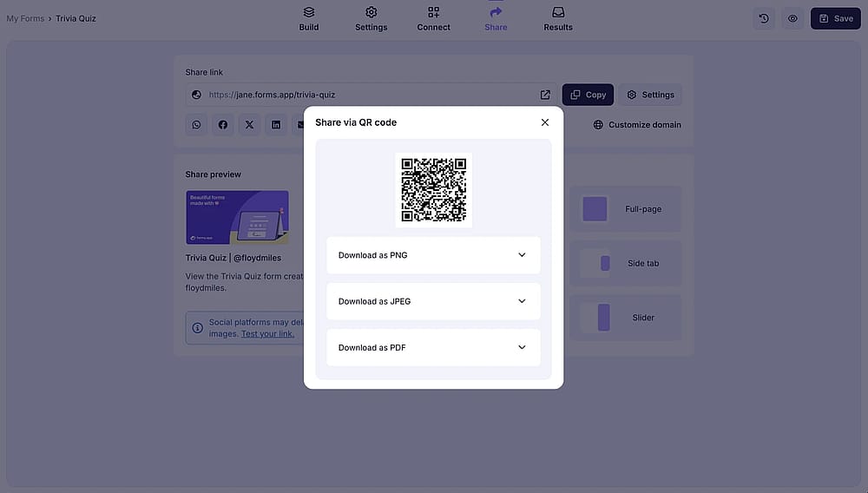Share on LinkedIn icon
This screenshot has width=868, height=493.
[x=276, y=124]
